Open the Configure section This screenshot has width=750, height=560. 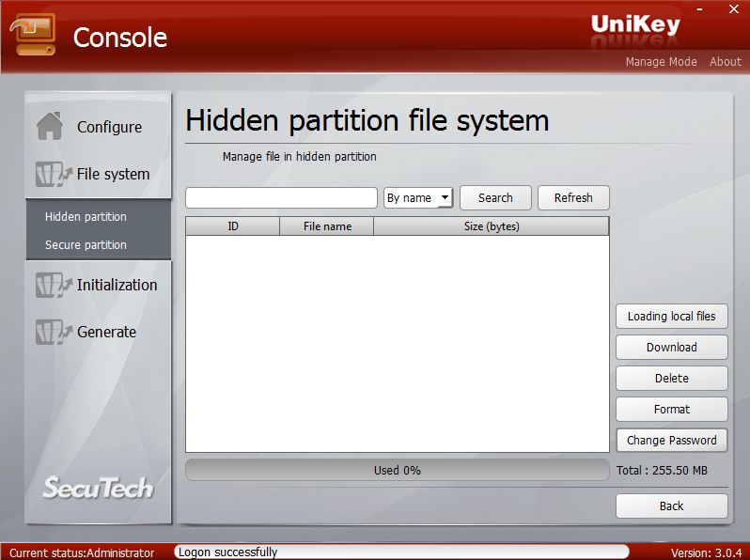(110, 127)
